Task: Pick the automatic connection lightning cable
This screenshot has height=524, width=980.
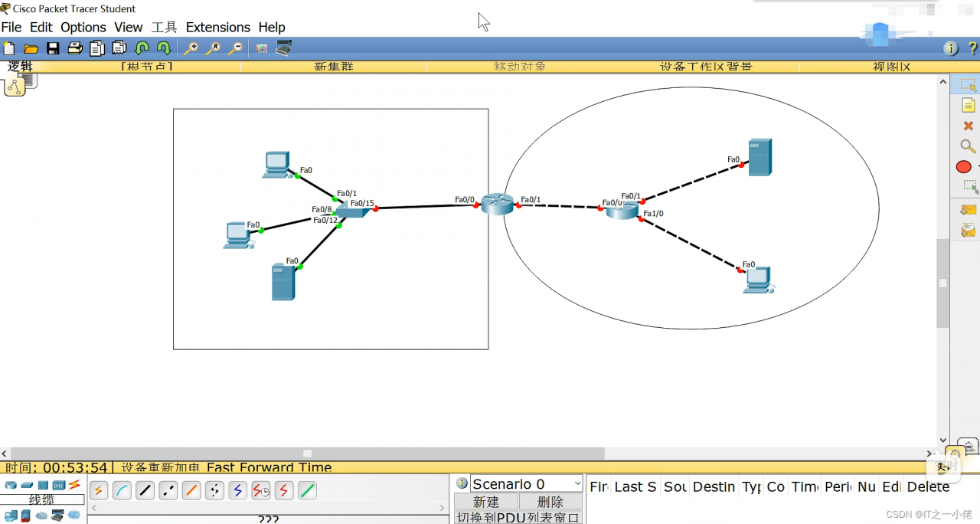Action: [x=99, y=491]
